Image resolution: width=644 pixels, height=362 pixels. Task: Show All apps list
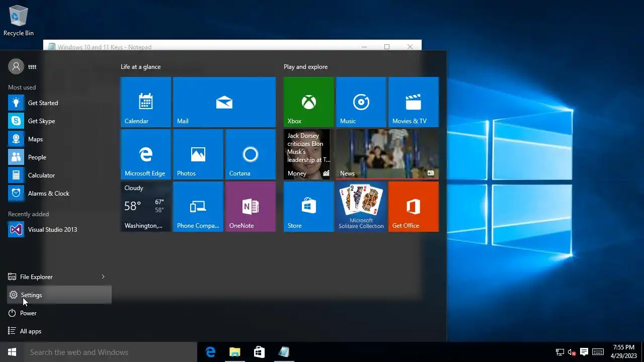(59, 331)
